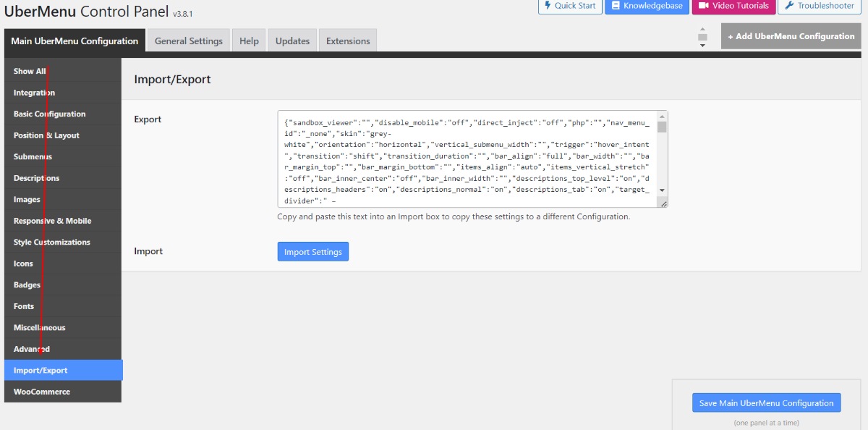
Task: Open Video Tutorials camera button
Action: (733, 6)
